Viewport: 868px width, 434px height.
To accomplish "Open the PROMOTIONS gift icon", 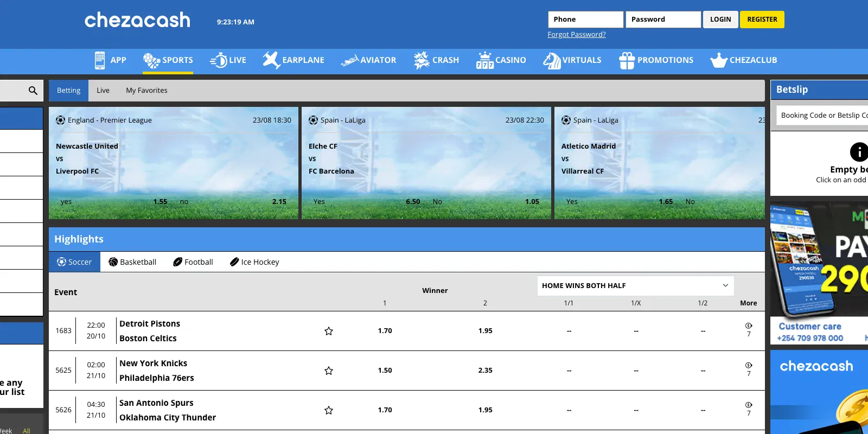I will coord(627,60).
